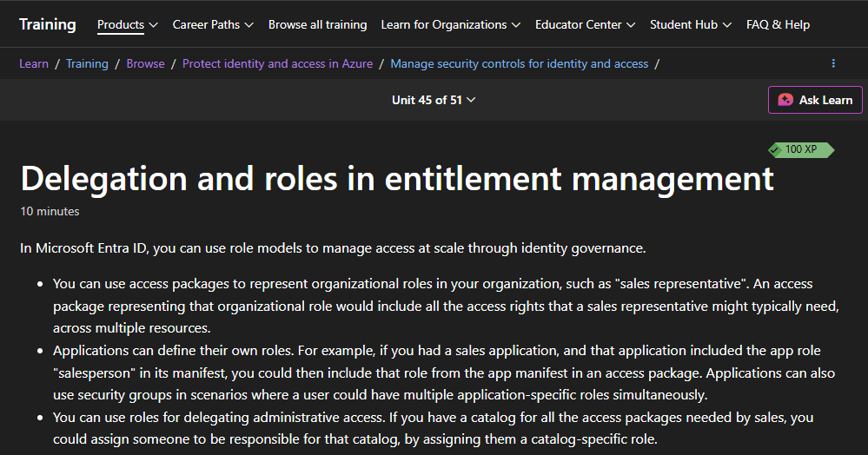Select the Browse breadcrumb link
Viewport: 868px width, 455px height.
click(145, 63)
